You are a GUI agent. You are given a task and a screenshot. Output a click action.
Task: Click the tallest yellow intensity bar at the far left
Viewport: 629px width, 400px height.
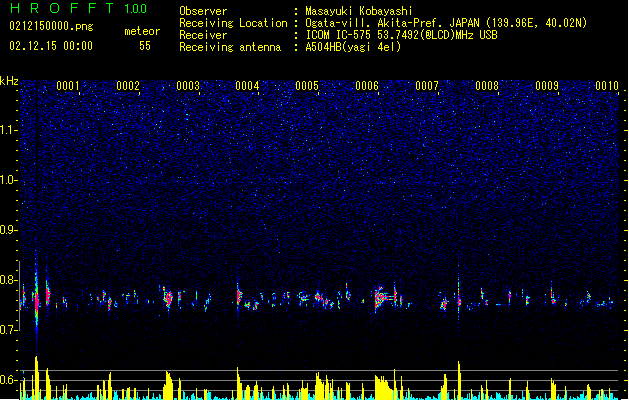(37, 377)
